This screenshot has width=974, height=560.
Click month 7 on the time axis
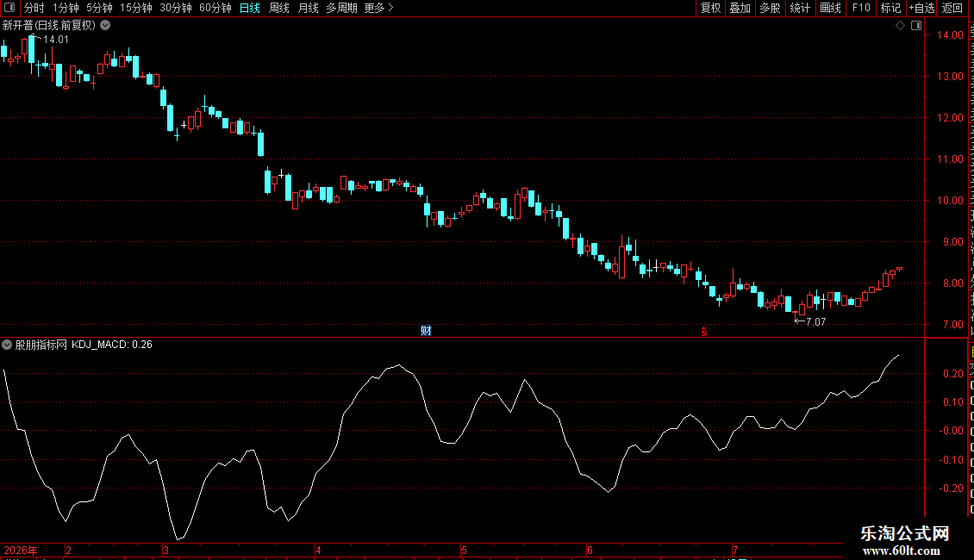click(x=735, y=551)
